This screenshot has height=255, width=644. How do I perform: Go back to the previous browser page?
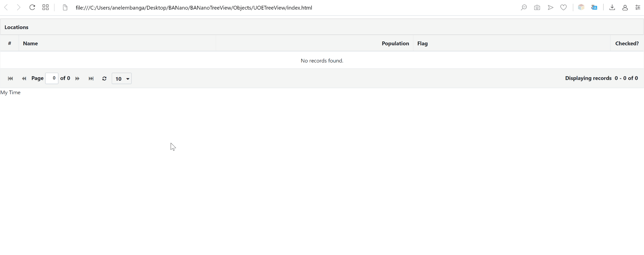[6, 7]
